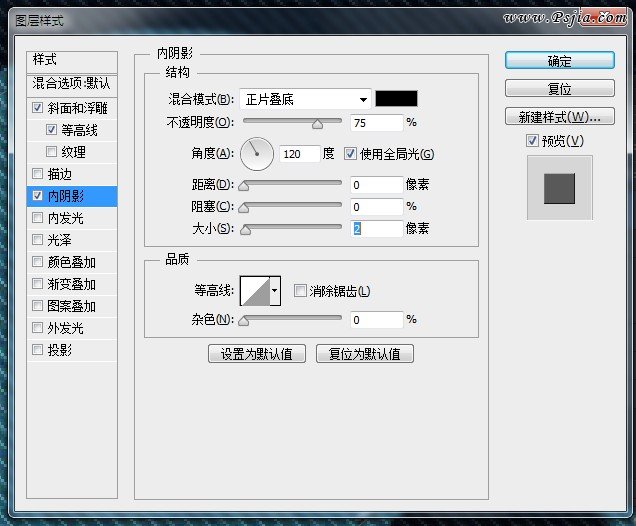Click 新建样式(W)... button
This screenshot has height=526, width=636.
(560, 117)
